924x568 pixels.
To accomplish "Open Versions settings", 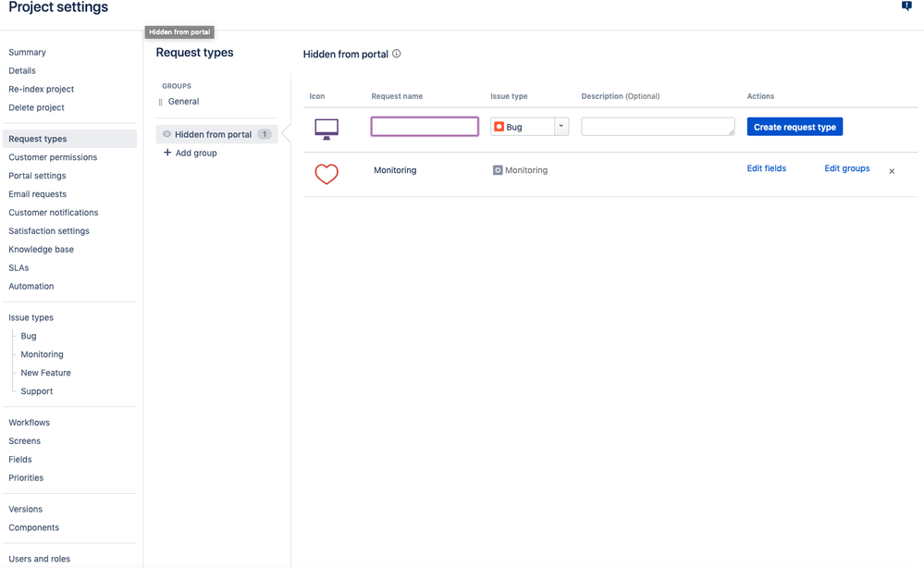I will click(x=25, y=509).
